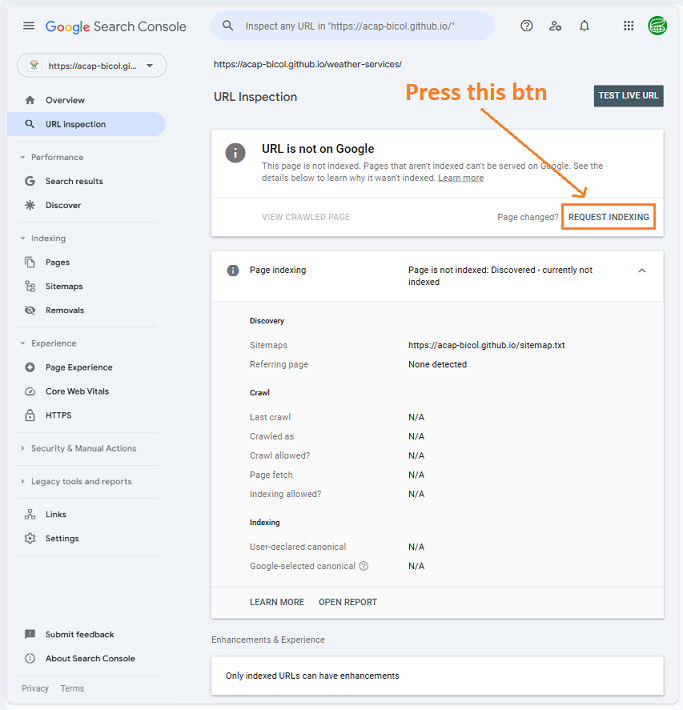Open the users and permissions icon
Viewport: 683px width, 710px height.
pyautogui.click(x=555, y=26)
